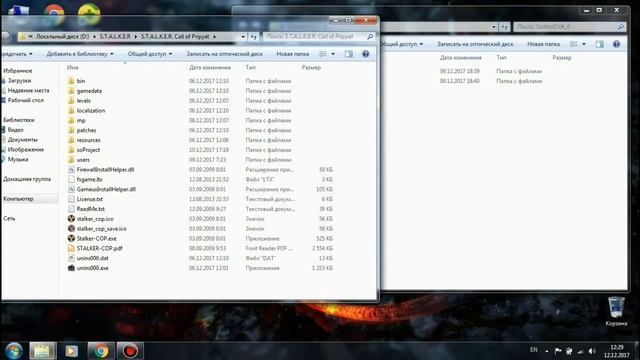Select the mp folder

81,120
